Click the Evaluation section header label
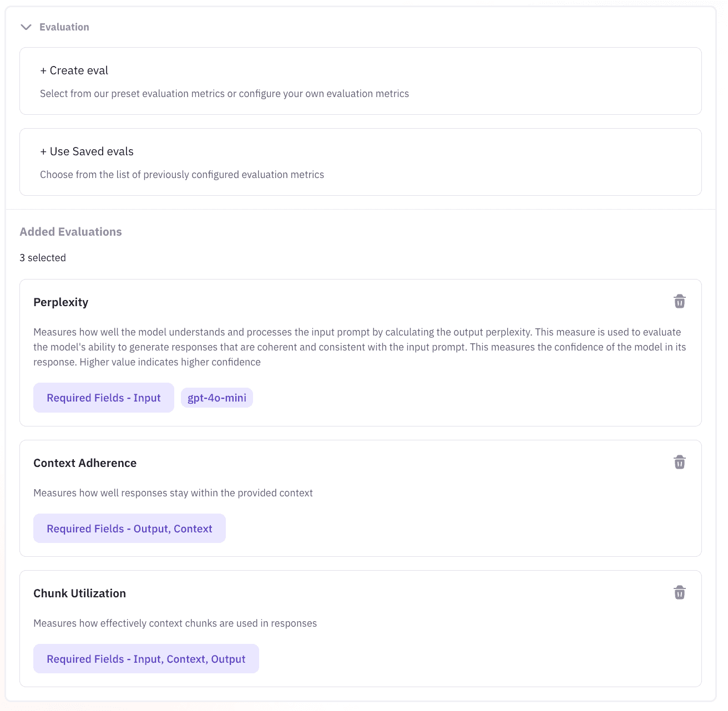The width and height of the screenshot is (728, 711). (x=64, y=27)
